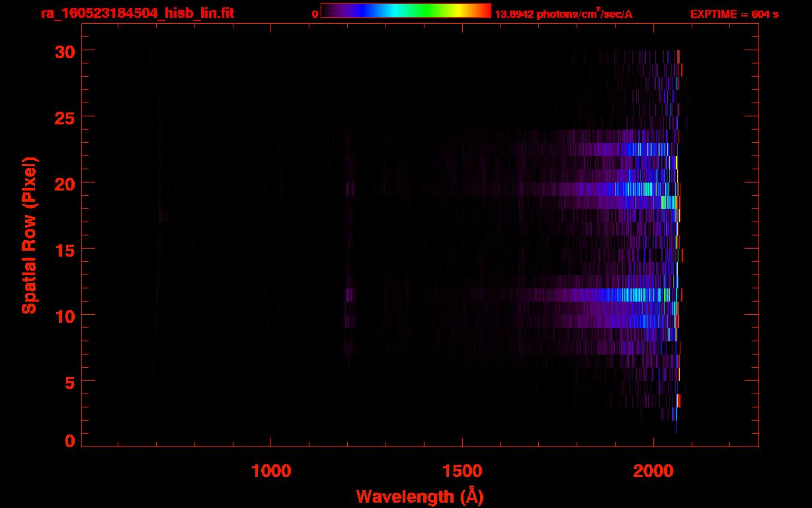Viewport: 812px width, 508px height.
Task: Click the color bar minimum value 0
Action: pos(315,13)
